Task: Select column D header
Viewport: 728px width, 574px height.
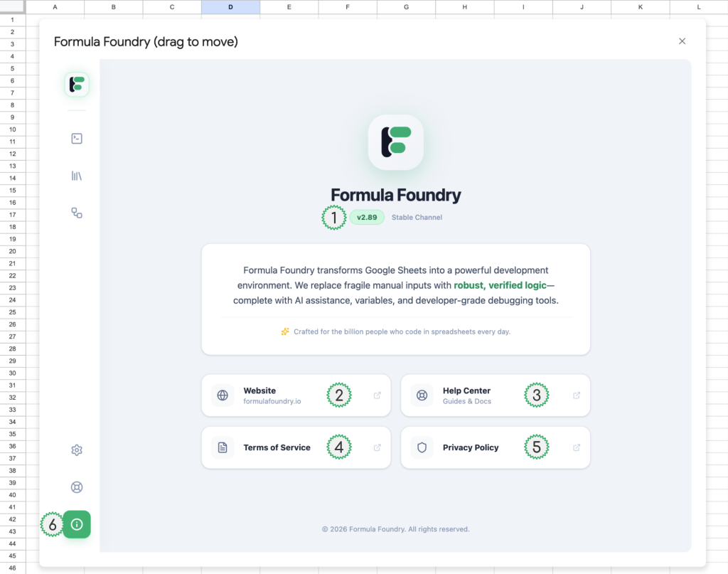Action: click(230, 7)
